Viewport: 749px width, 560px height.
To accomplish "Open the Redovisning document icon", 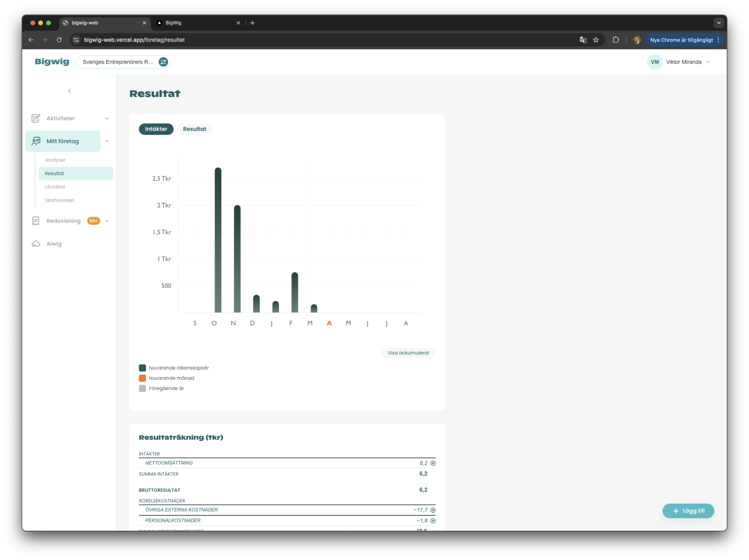I will pyautogui.click(x=36, y=221).
